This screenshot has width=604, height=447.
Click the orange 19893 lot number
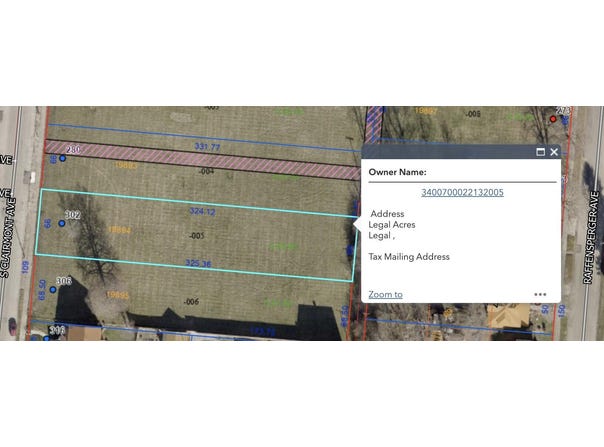pos(126,165)
